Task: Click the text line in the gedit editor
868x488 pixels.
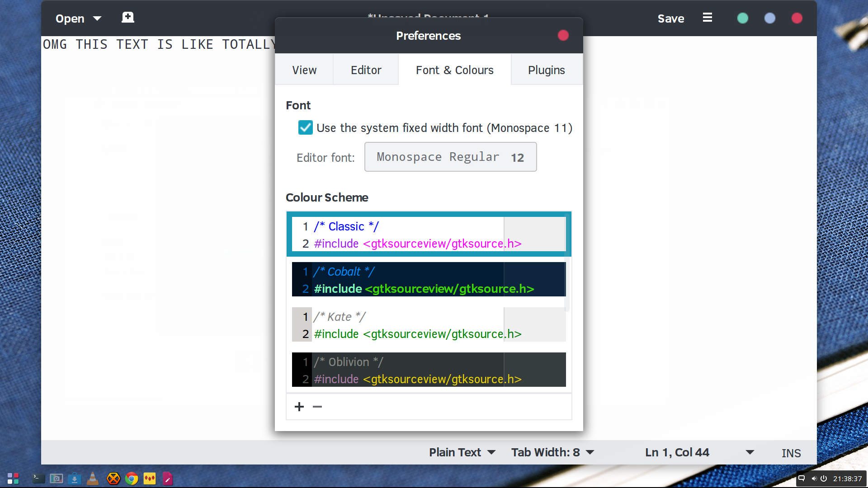Action: (159, 44)
